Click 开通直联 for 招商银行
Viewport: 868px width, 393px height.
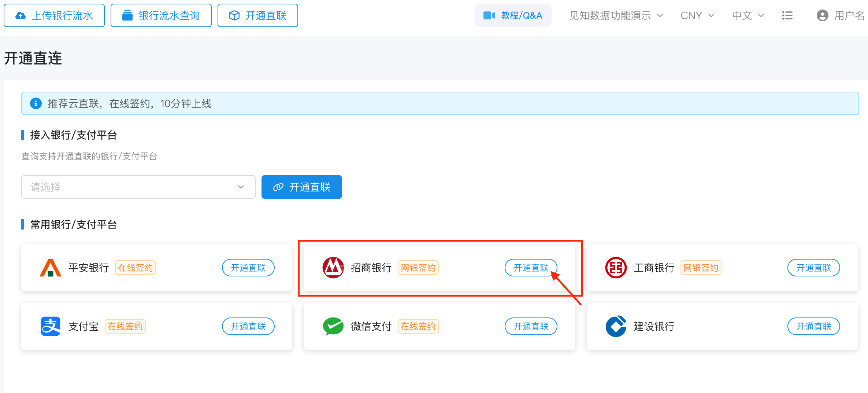[x=531, y=268]
